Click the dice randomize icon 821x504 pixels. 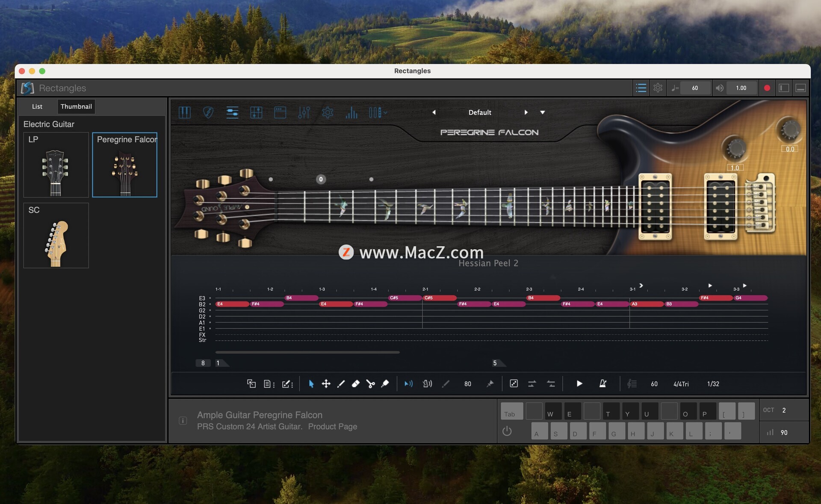click(x=514, y=384)
